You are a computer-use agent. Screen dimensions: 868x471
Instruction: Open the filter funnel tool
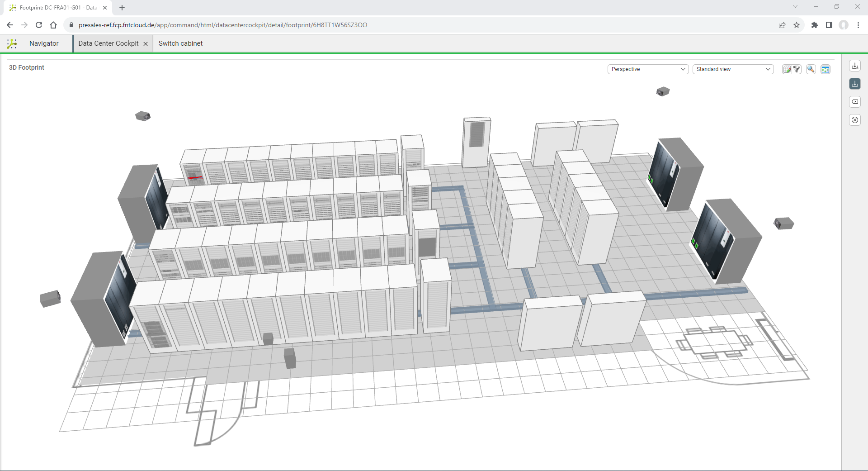tap(797, 69)
